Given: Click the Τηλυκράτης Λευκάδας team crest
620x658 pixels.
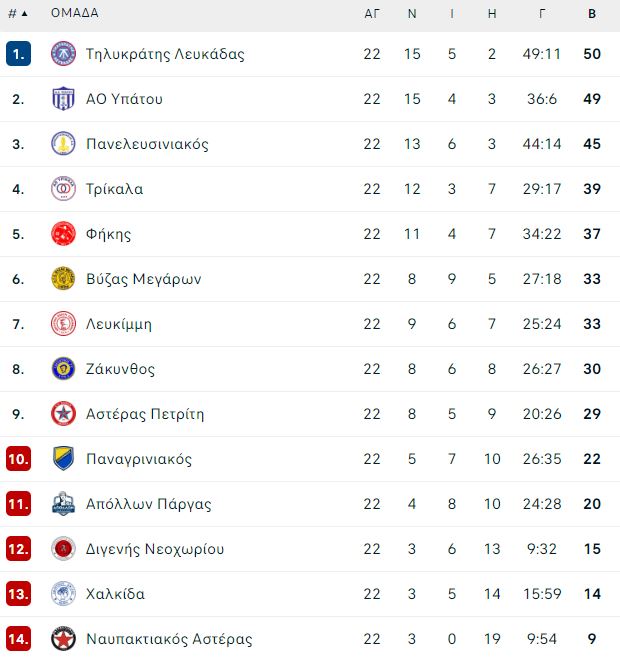Looking at the screenshot, I should (x=63, y=54).
